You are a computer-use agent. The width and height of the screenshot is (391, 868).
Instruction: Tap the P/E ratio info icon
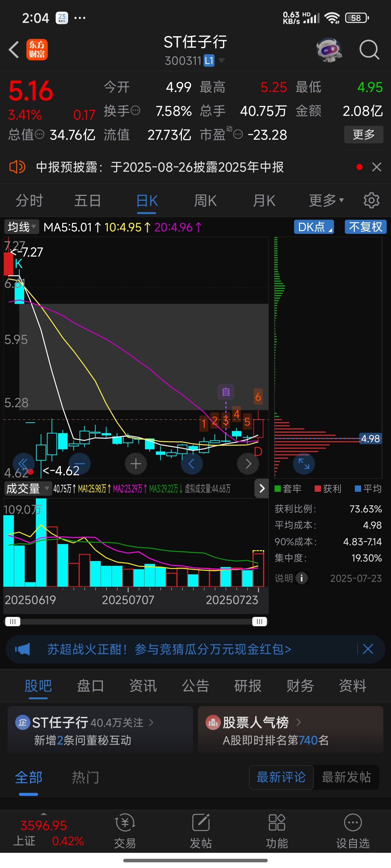pos(238,135)
